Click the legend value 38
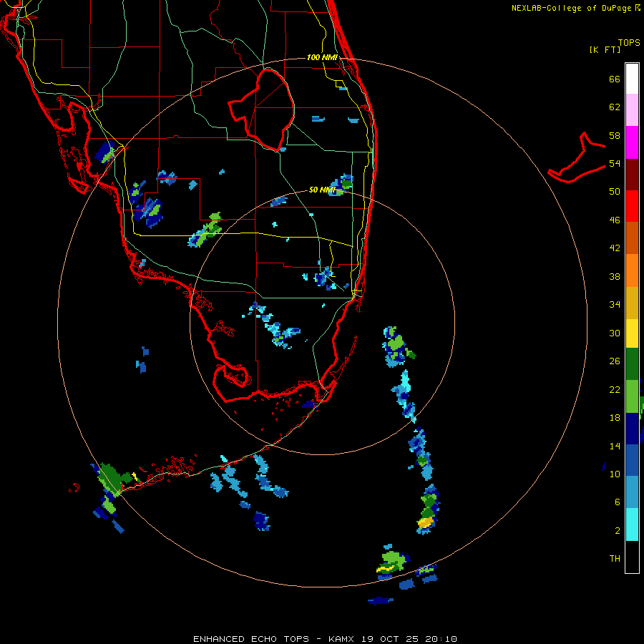Screen dimensions: 644x644 [615, 276]
